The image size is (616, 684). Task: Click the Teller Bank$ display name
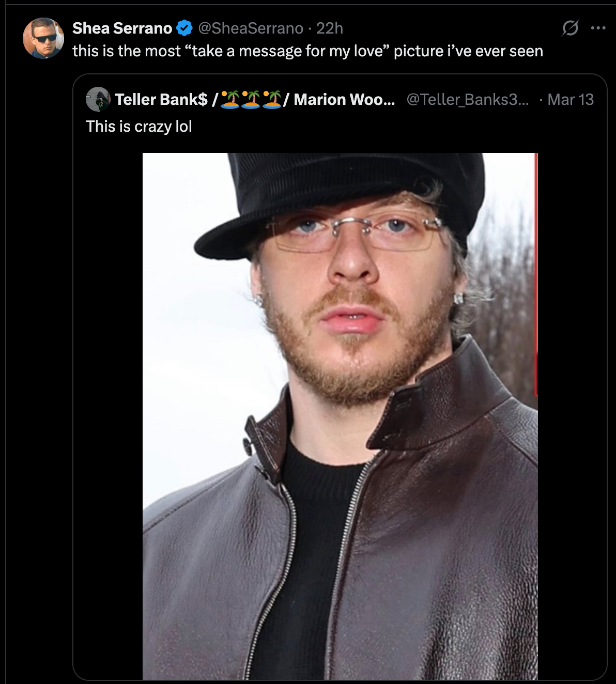pyautogui.click(x=161, y=99)
